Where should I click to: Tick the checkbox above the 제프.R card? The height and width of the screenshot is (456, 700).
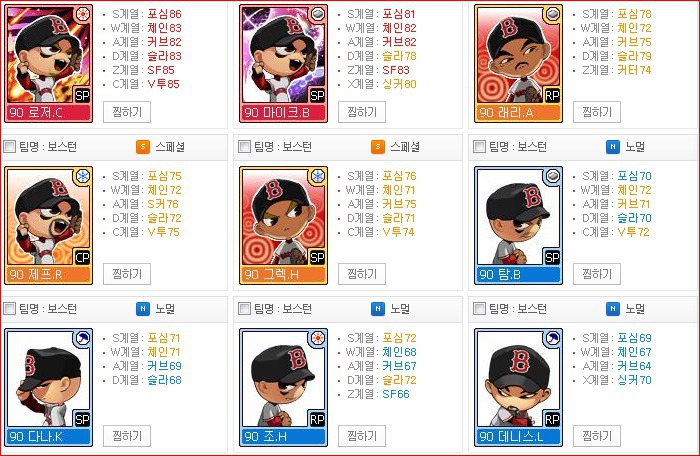9,146
